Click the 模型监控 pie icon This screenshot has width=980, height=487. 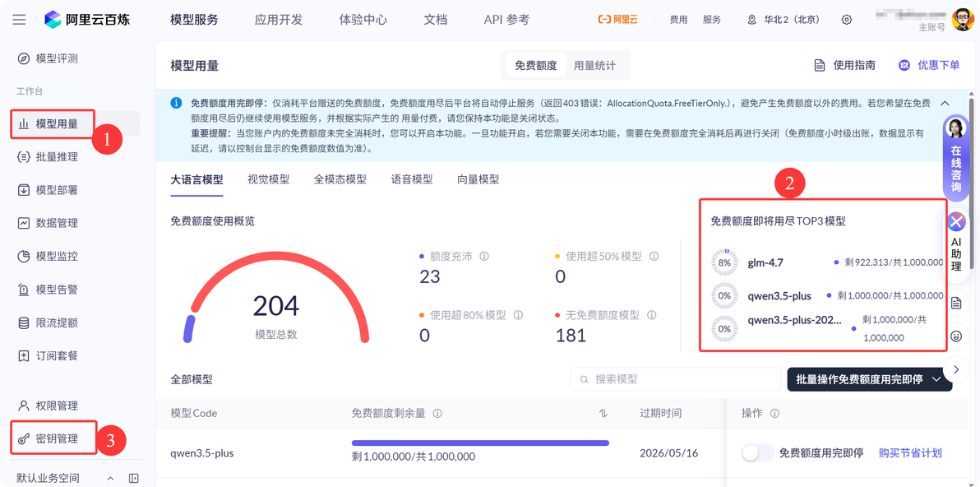pos(24,257)
